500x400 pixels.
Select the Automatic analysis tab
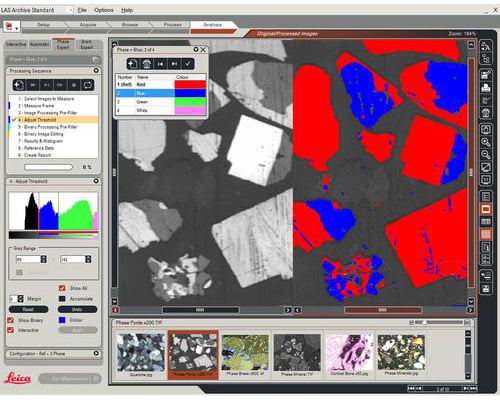pos(40,44)
